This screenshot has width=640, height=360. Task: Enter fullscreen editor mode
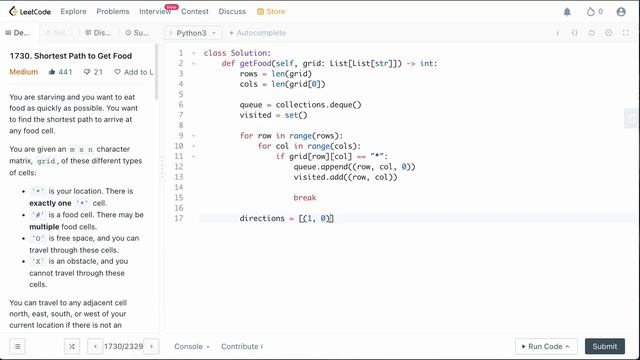(x=626, y=33)
